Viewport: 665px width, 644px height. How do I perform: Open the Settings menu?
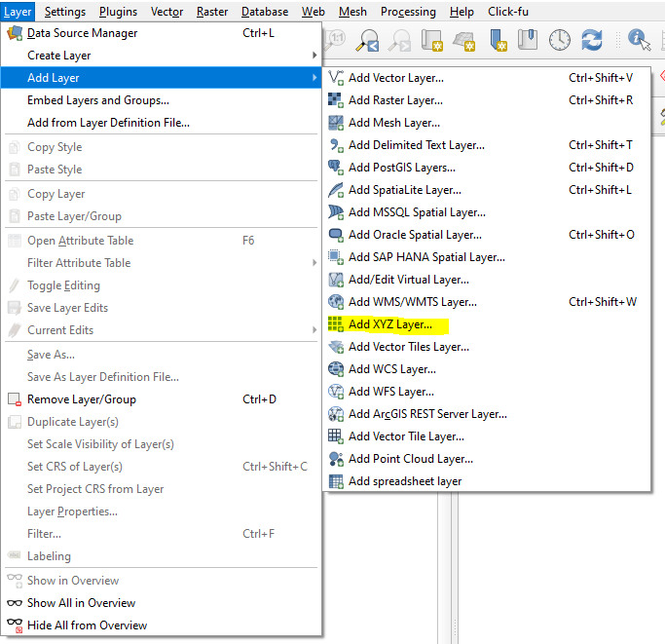coord(65,12)
